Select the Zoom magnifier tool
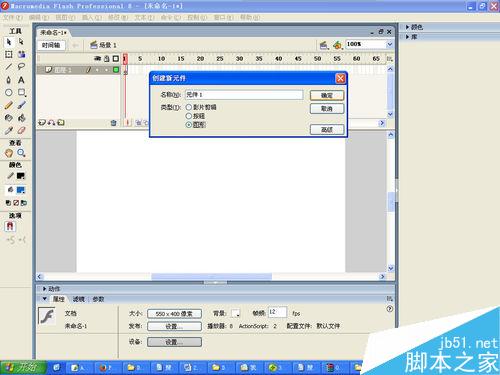The height and width of the screenshot is (375, 500). pos(21,153)
